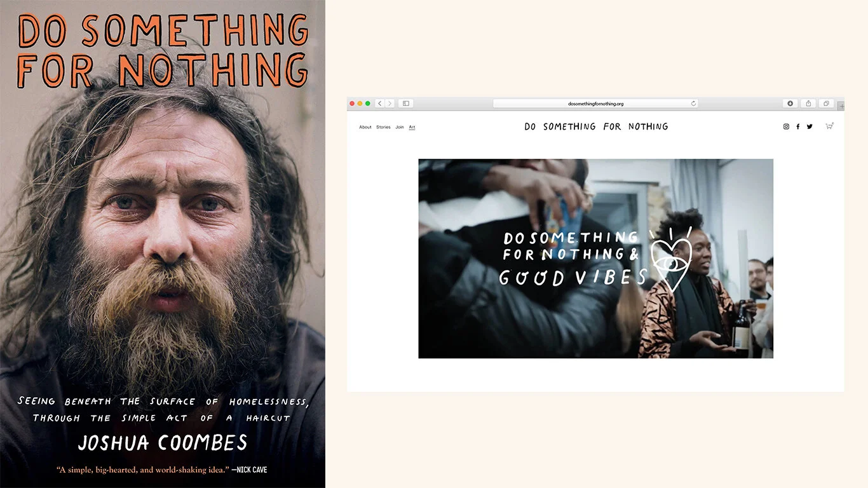The height and width of the screenshot is (488, 868).
Task: Click the dosomethingfornothing.org address bar
Action: pyautogui.click(x=595, y=104)
